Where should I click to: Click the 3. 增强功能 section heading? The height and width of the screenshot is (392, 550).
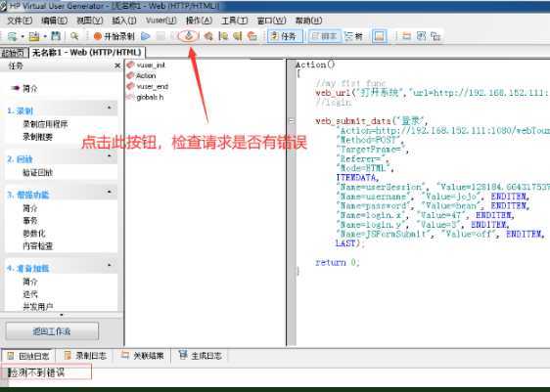pos(28,196)
